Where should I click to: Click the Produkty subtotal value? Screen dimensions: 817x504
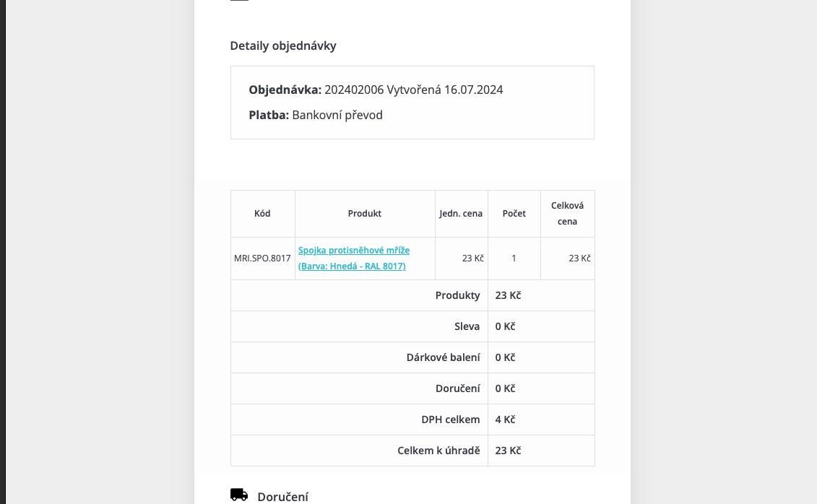(508, 295)
